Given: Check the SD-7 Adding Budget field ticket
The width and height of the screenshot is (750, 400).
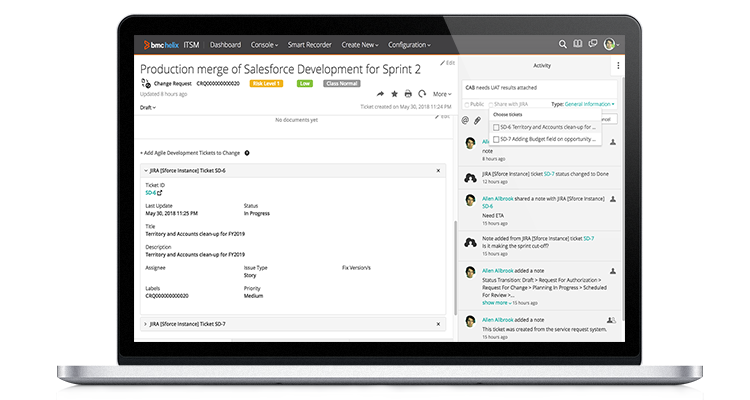Looking at the screenshot, I should coord(497,139).
